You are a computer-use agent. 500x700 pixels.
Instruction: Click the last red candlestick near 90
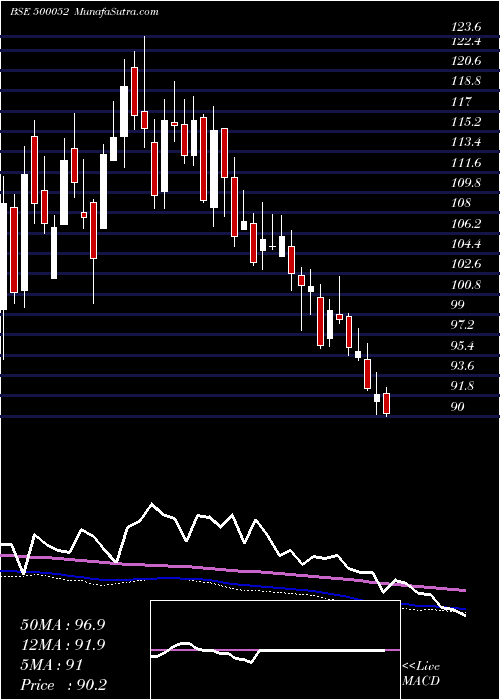point(387,403)
